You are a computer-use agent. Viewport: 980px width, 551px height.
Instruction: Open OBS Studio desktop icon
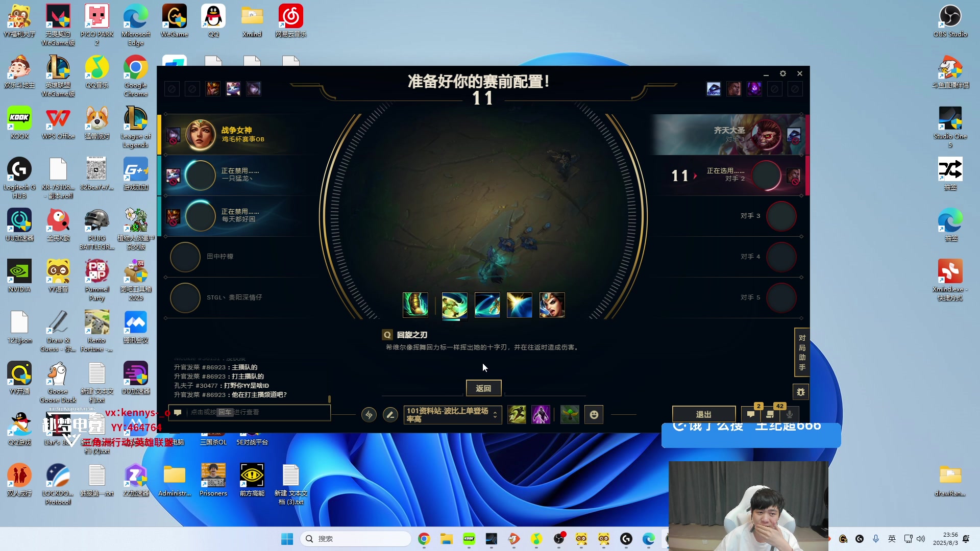[950, 21]
